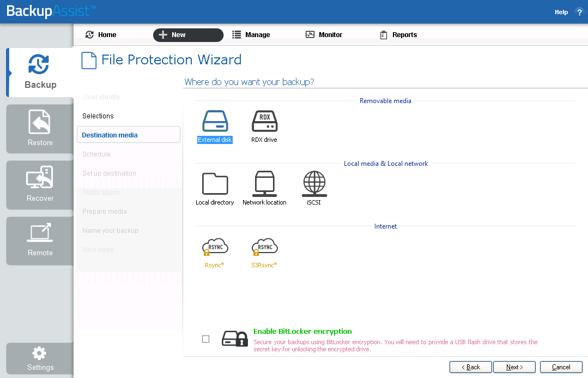Click the Help link in header

pos(561,12)
